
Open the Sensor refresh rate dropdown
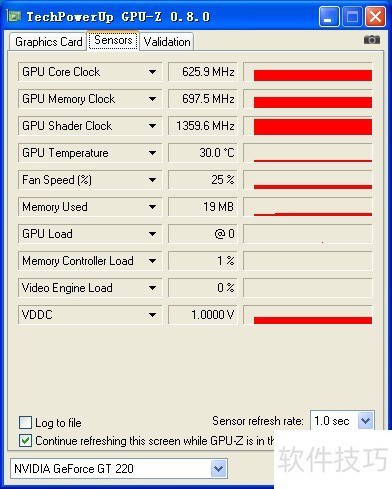tap(365, 421)
